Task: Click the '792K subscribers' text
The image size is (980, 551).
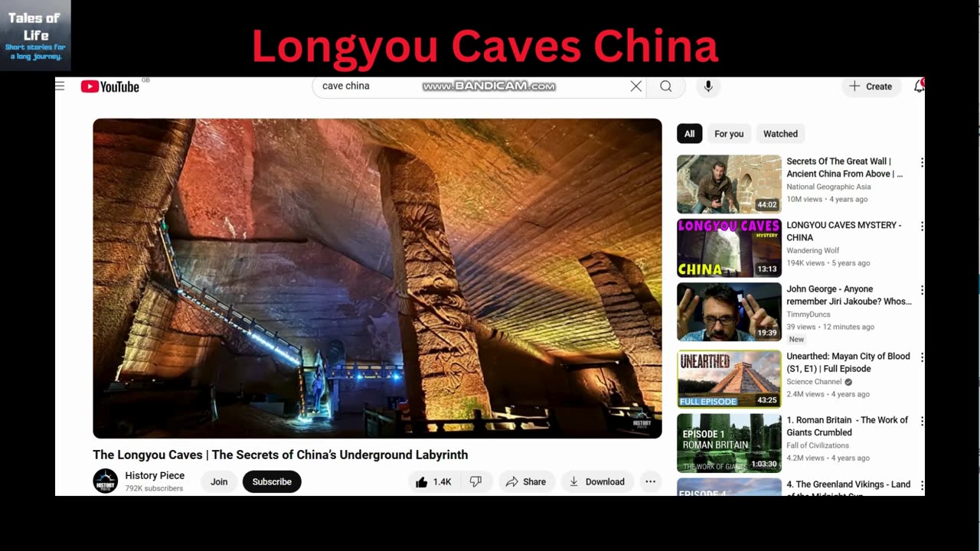Action: [x=154, y=488]
